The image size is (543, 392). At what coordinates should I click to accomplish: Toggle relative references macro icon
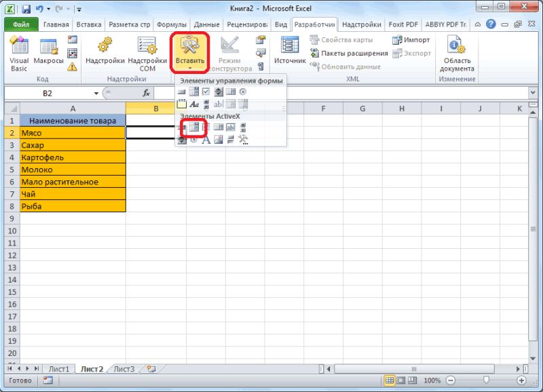click(x=72, y=53)
